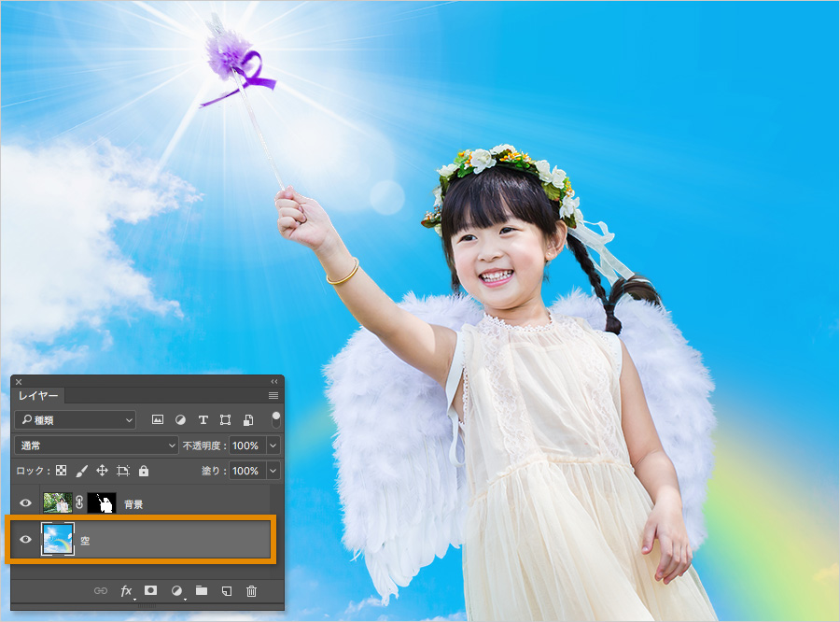Click the 背景 layer name
This screenshot has width=840, height=622.
point(133,504)
